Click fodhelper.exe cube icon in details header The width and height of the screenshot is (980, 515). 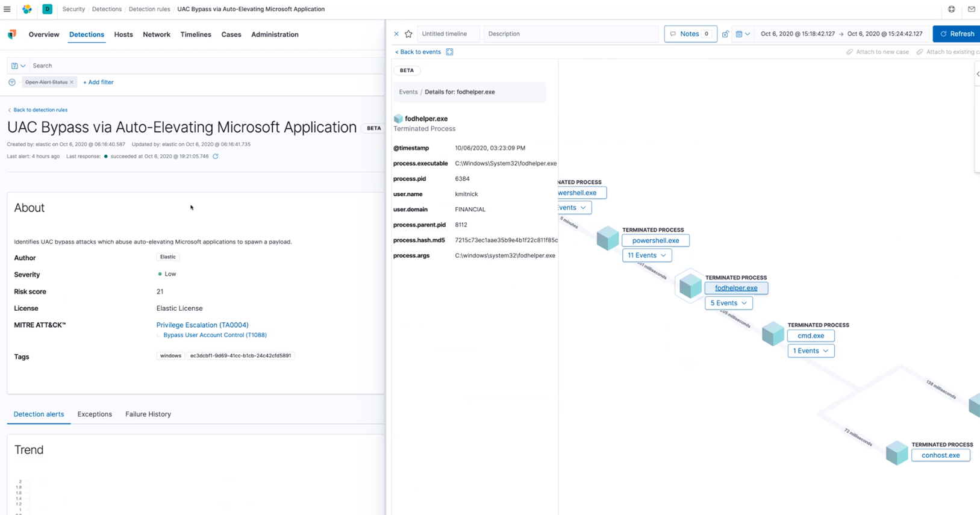point(398,119)
